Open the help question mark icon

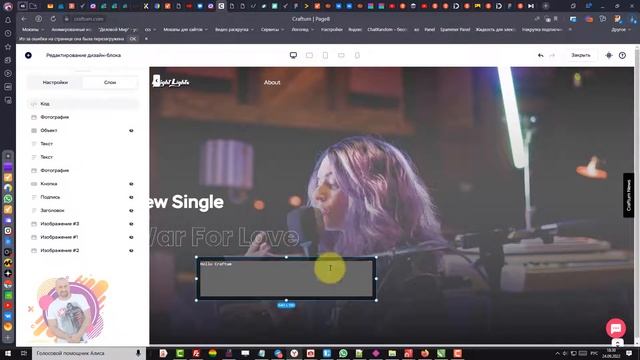pyautogui.click(x=622, y=55)
